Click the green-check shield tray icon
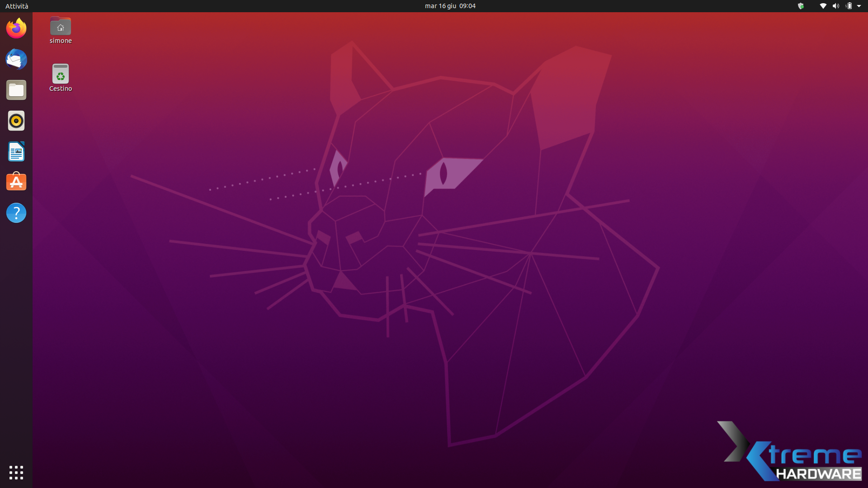The height and width of the screenshot is (488, 868). pos(801,6)
